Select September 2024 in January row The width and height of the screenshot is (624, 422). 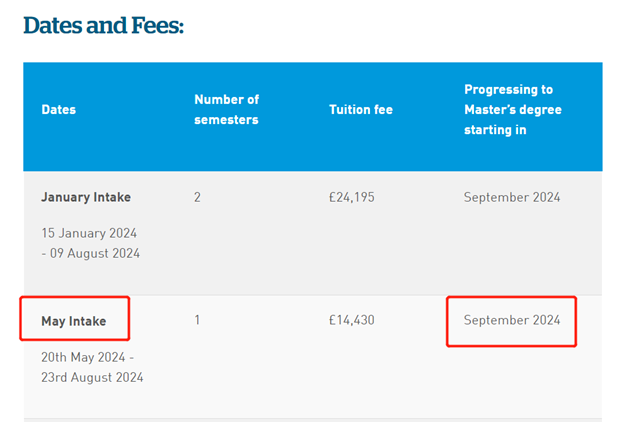click(x=512, y=197)
